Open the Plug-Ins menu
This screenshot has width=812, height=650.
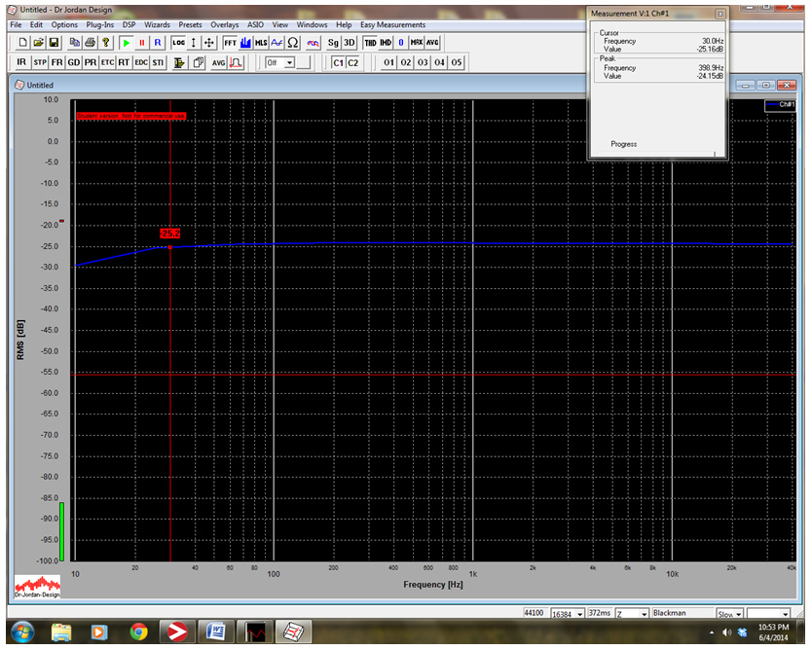tap(98, 24)
